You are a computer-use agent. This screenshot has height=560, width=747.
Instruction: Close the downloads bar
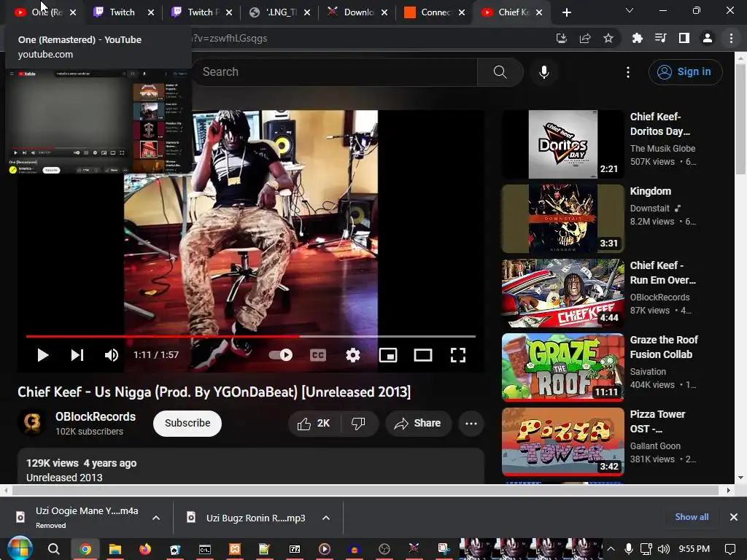coord(734,517)
